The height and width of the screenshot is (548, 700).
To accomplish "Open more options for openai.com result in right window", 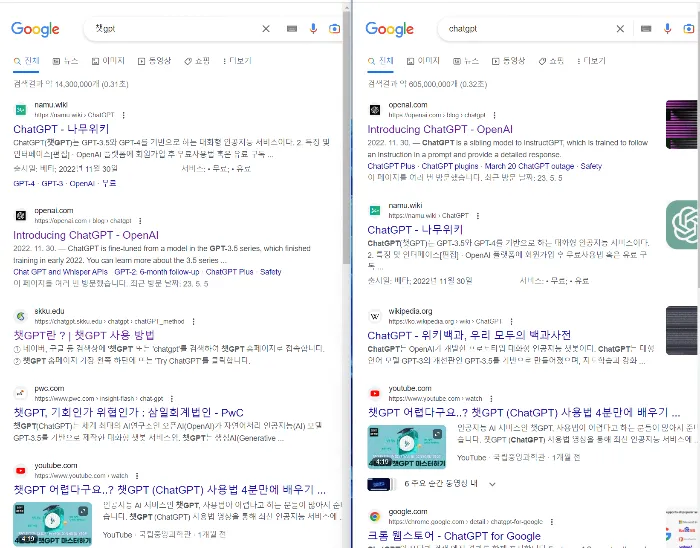I will 494,115.
